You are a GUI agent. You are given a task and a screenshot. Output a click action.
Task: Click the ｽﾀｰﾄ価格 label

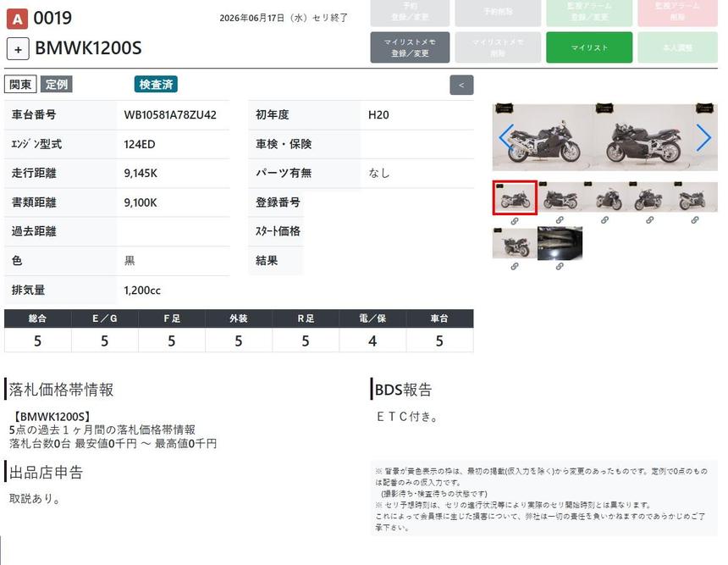click(x=278, y=231)
